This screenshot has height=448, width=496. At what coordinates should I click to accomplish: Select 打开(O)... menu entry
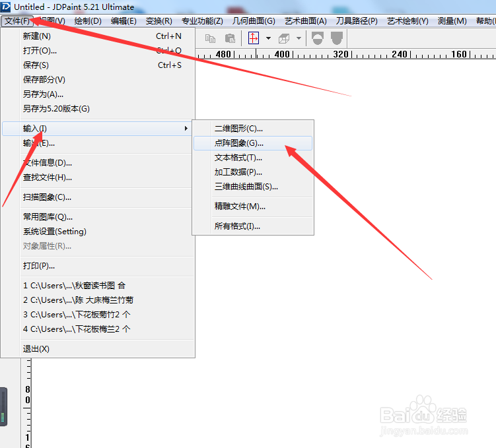click(x=98, y=51)
